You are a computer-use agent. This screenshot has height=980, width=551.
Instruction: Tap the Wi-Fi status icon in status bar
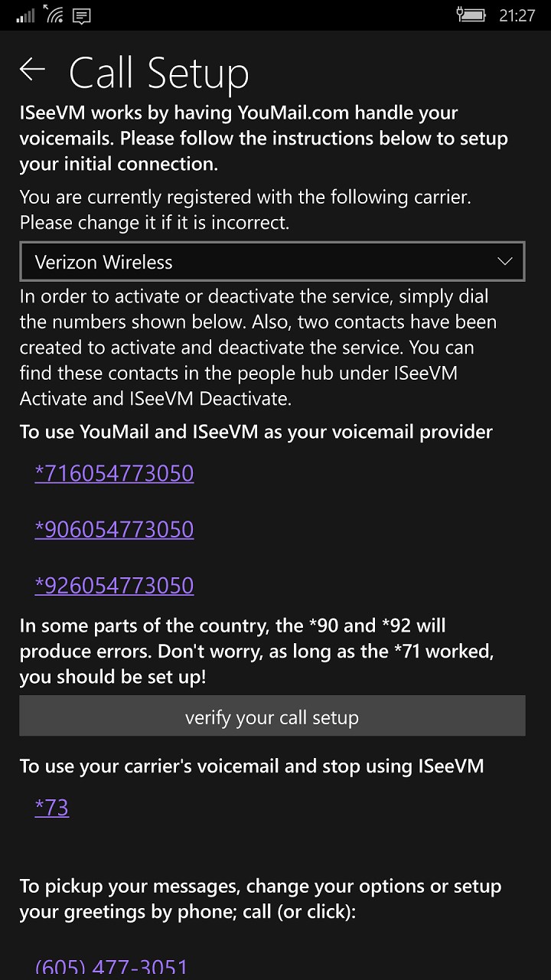(54, 14)
